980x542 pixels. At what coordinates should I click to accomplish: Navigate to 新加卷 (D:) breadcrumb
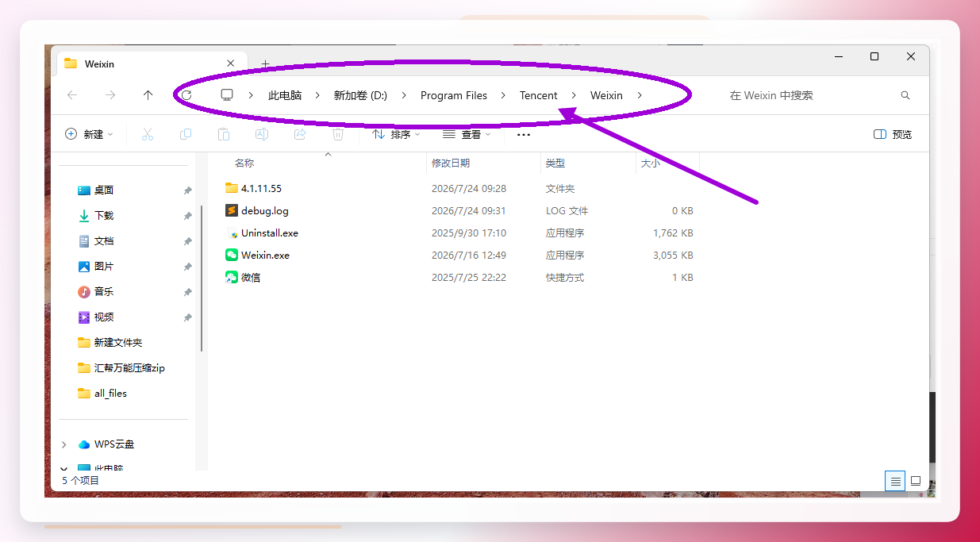(360, 95)
